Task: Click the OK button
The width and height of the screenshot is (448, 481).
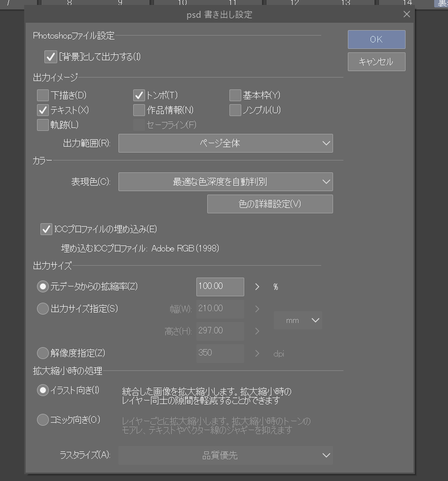Action: 376,40
